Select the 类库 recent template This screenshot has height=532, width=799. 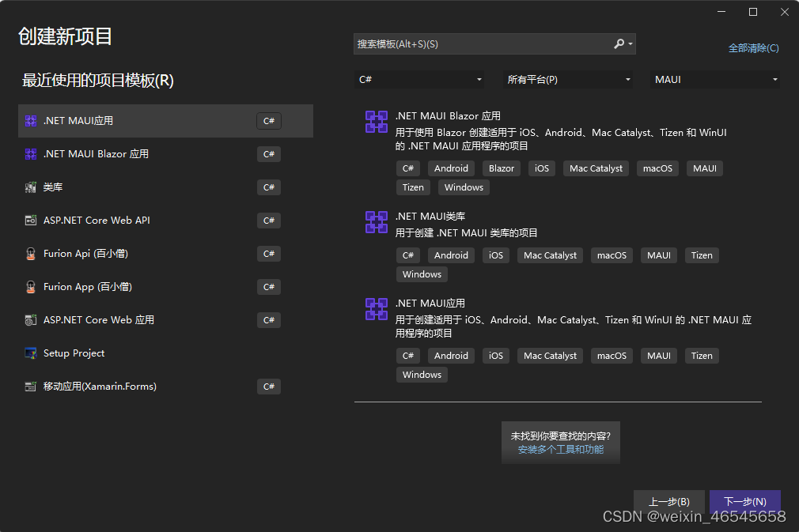coord(165,187)
